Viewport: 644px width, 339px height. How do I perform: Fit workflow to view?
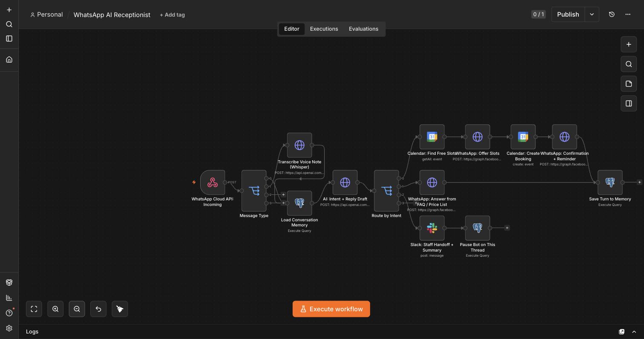click(x=34, y=309)
